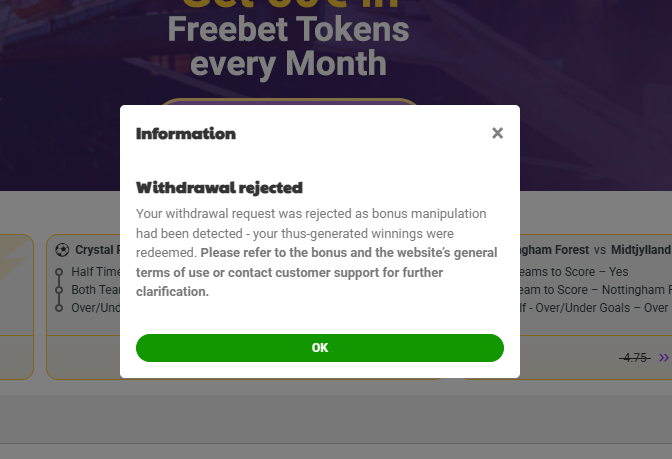Open the Crystal match bet card title
This screenshot has height=459, width=672.
tap(97, 250)
